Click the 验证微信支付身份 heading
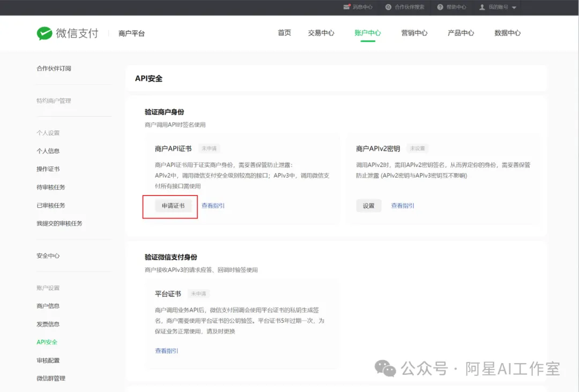 click(x=171, y=257)
